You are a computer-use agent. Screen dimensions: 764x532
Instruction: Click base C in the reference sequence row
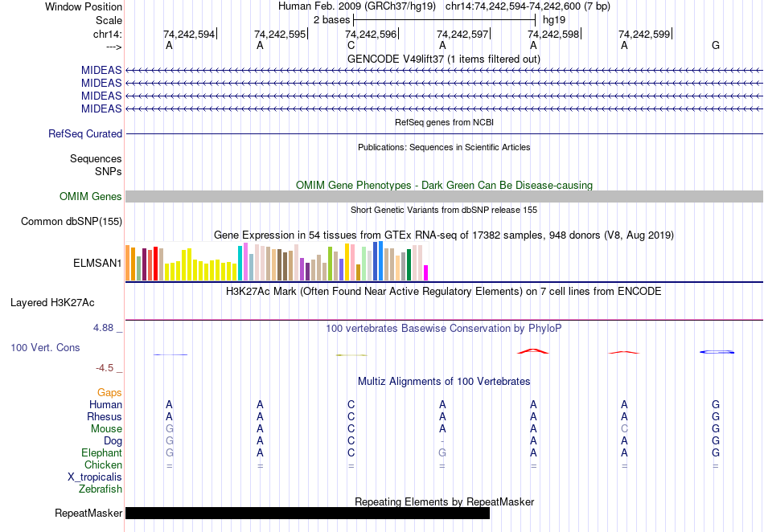pos(351,45)
